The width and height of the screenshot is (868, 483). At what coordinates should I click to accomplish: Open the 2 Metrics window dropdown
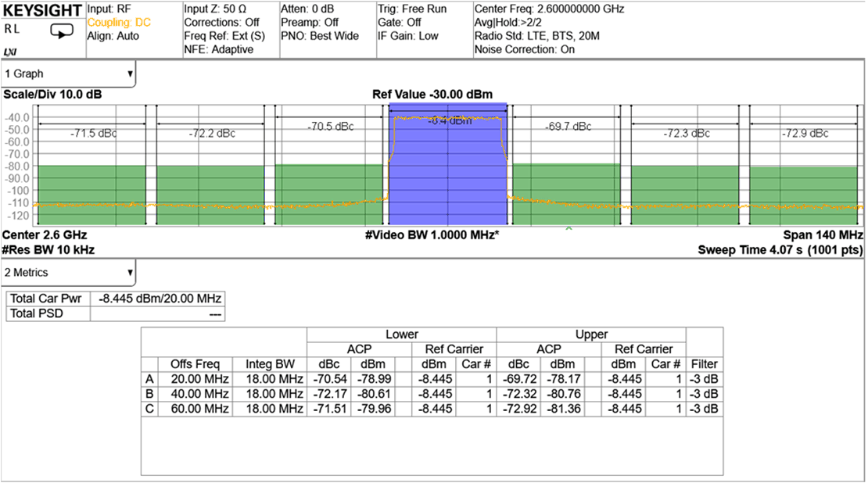[x=129, y=272]
